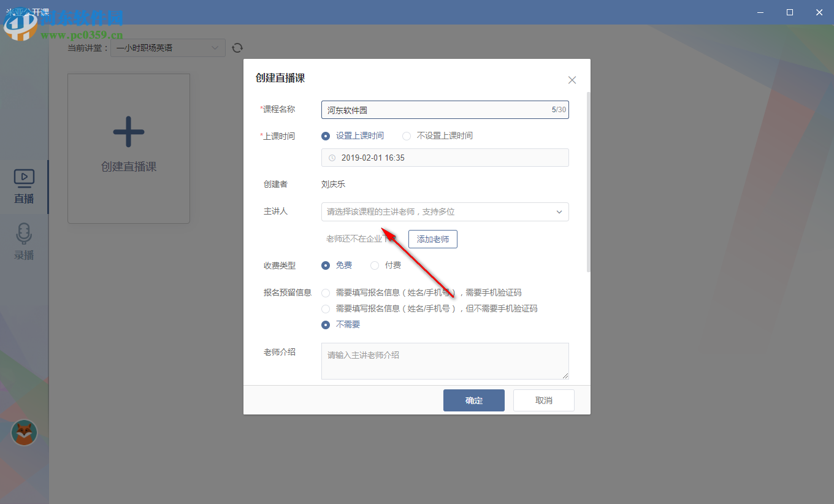Close the 创建直播课 dialog with the X

click(x=572, y=80)
